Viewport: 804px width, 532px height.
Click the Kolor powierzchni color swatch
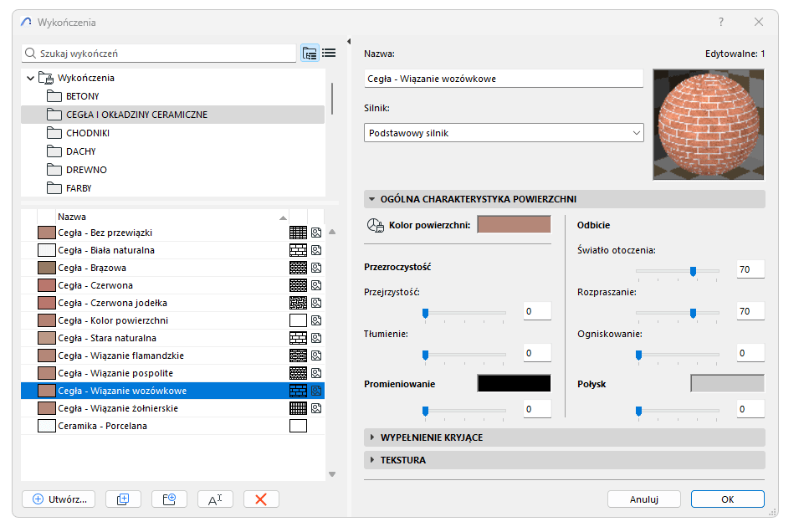pos(514,224)
